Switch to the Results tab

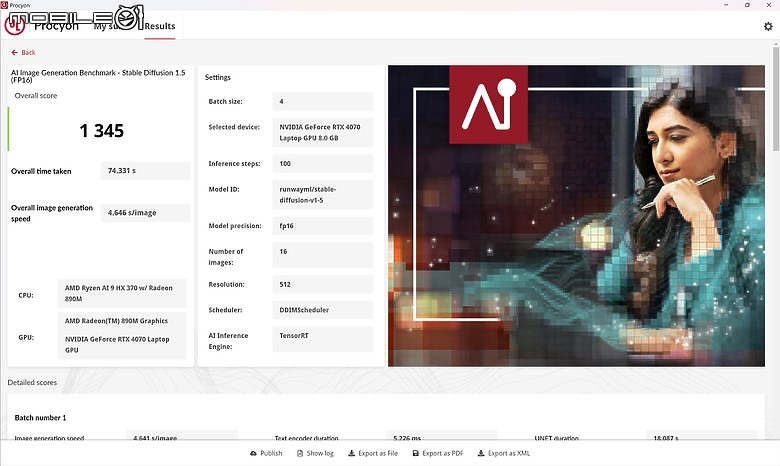160,26
